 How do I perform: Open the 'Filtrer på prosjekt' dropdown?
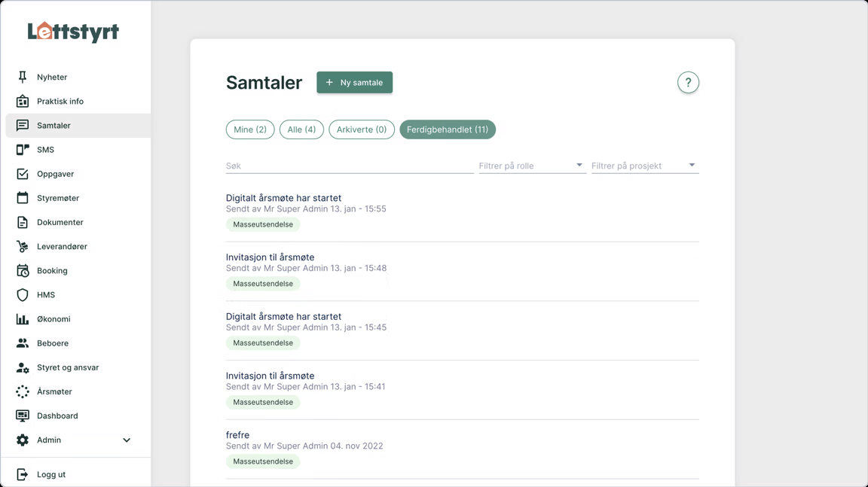pos(644,166)
